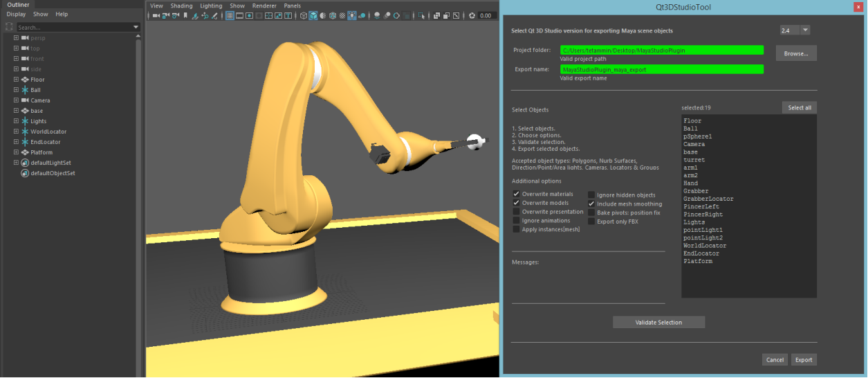The width and height of the screenshot is (868, 378).
Task: Uncheck the Overwrite materials checkbox
Action: coord(516,194)
